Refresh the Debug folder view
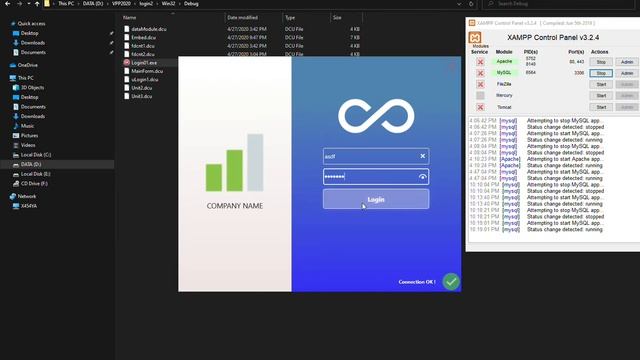 (x=471, y=4)
